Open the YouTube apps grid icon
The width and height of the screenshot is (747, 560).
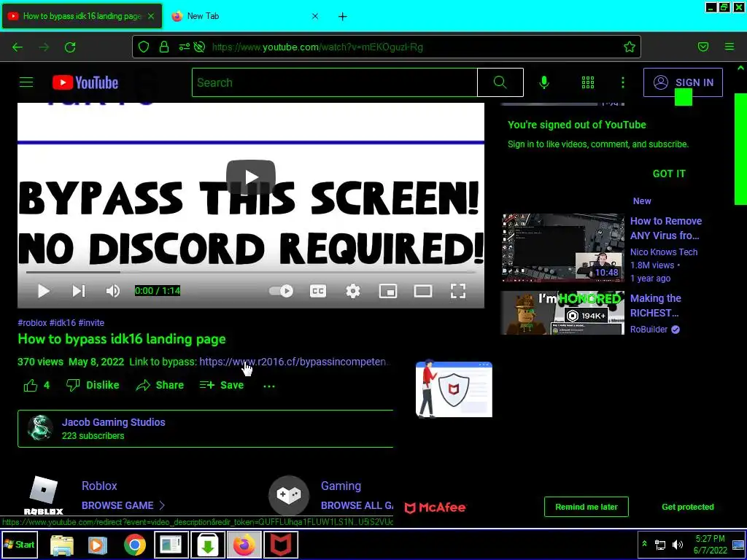click(x=588, y=82)
